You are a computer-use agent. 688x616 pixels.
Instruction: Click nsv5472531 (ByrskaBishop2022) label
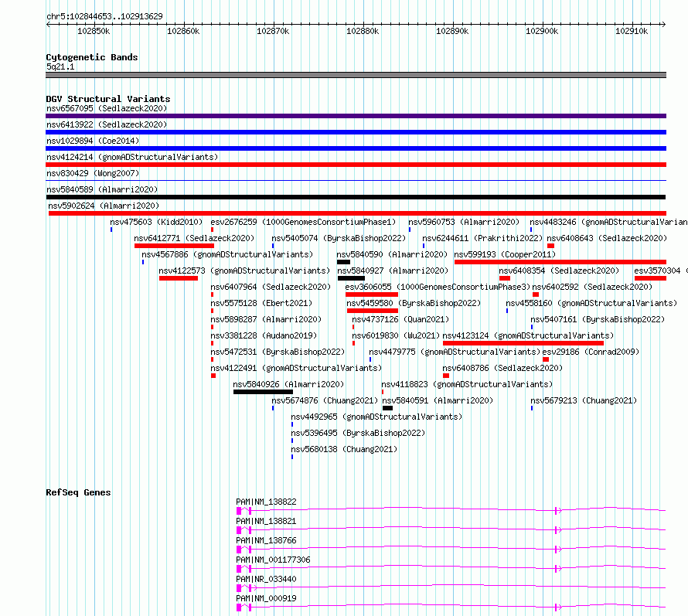coord(278,352)
